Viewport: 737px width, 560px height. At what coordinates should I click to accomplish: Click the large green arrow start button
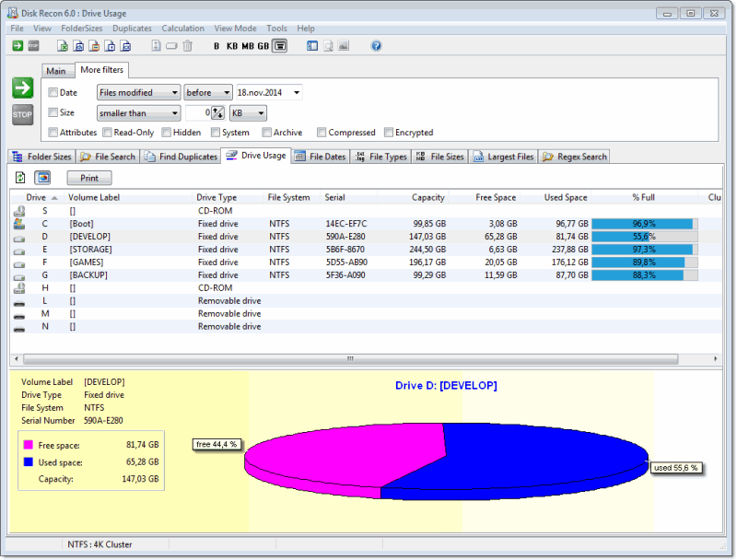pos(22,87)
